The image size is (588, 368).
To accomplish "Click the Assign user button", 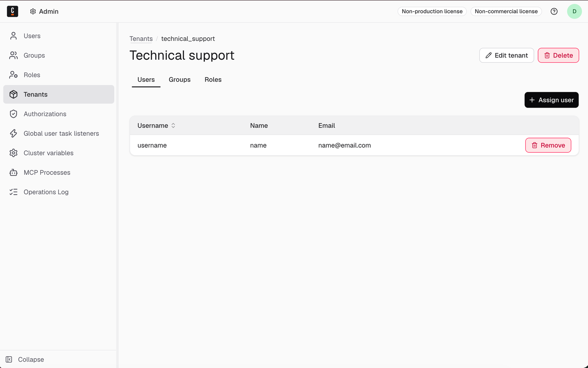I will (x=552, y=100).
